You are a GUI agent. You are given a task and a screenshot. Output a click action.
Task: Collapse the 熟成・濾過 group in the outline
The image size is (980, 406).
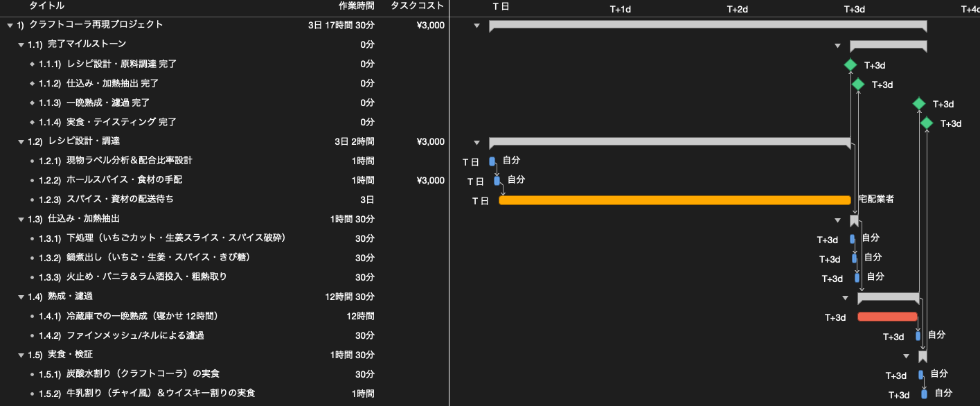point(21,297)
